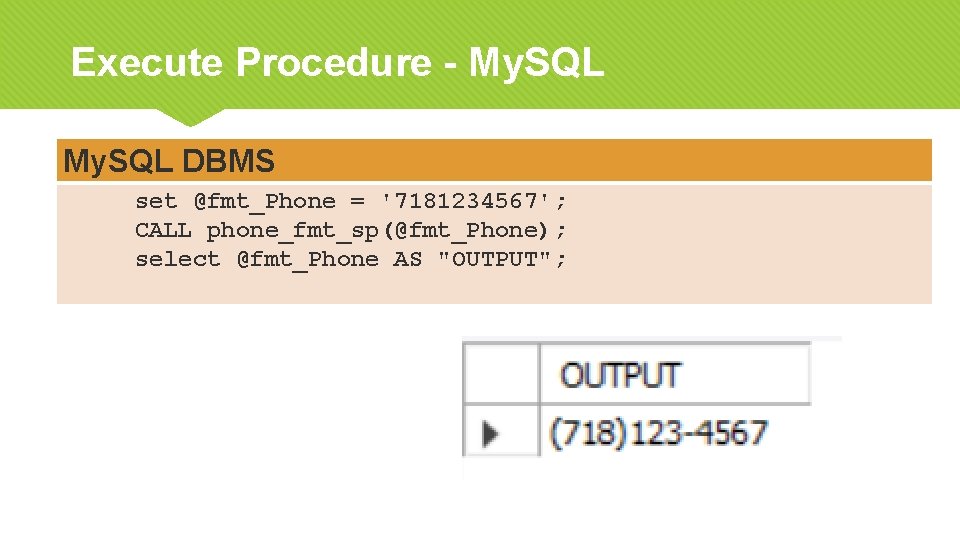The image size is (960, 540).
Task: Click the green banner's downward pointer notch
Action: coord(188,117)
